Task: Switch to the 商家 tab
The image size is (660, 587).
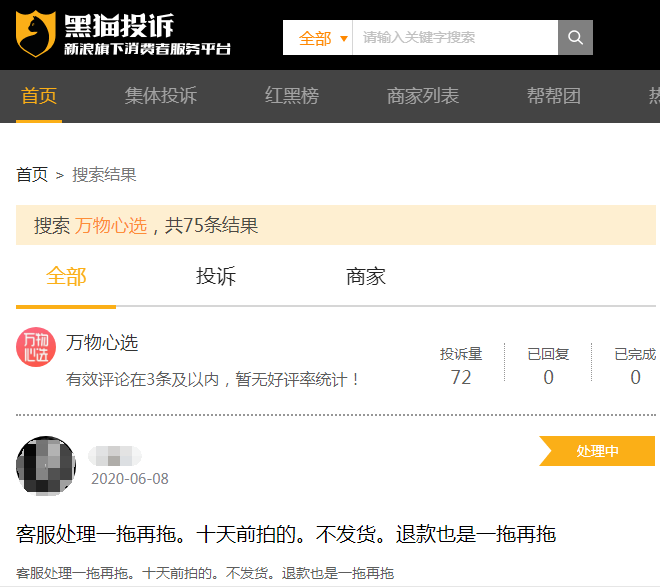Action: pyautogui.click(x=366, y=277)
